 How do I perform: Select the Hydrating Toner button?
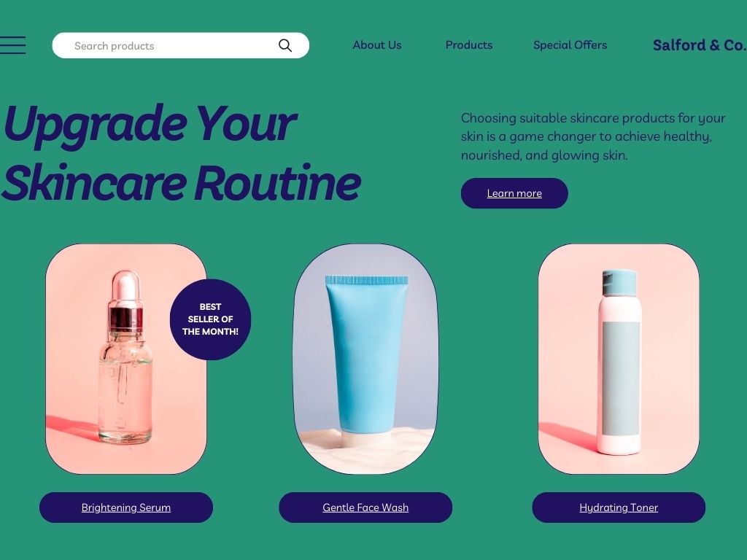619,507
